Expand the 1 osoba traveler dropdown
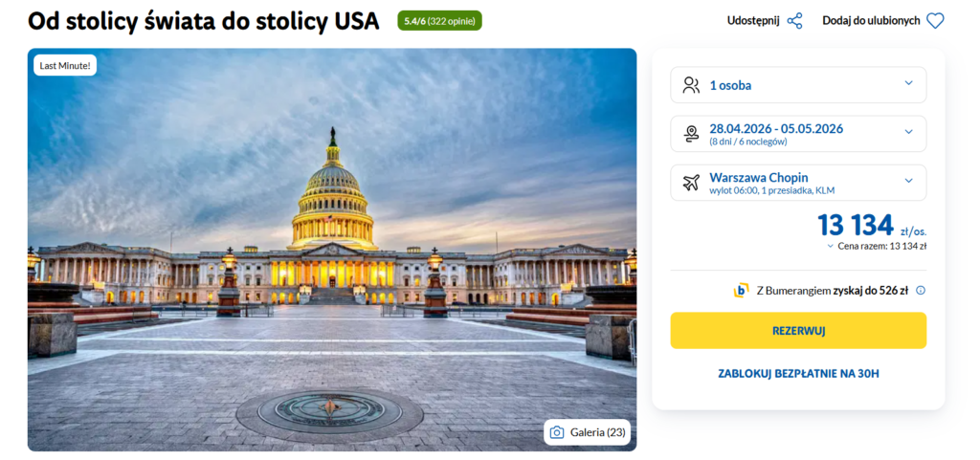Viewport: 980px width, 460px height. click(908, 84)
